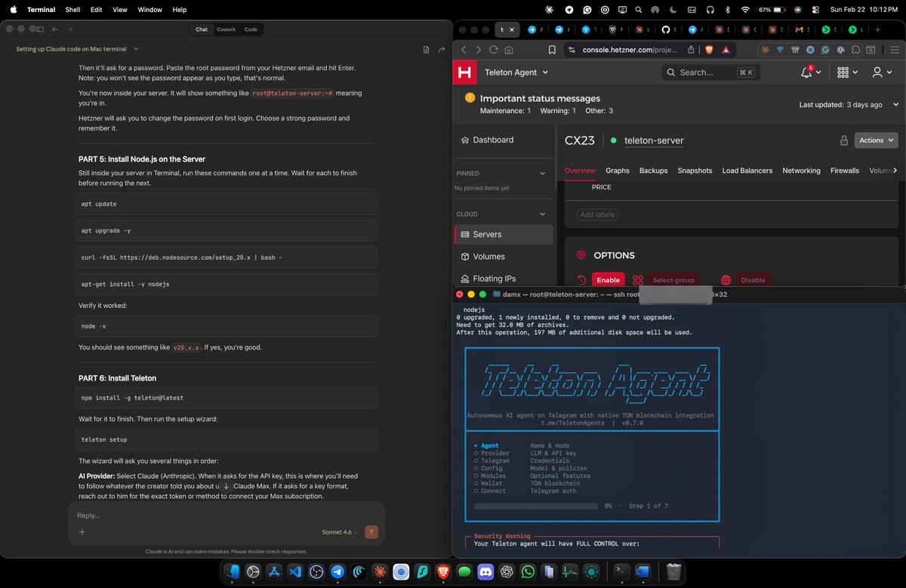Open Servers in the sidebar
This screenshot has height=588, width=906.
[503, 235]
